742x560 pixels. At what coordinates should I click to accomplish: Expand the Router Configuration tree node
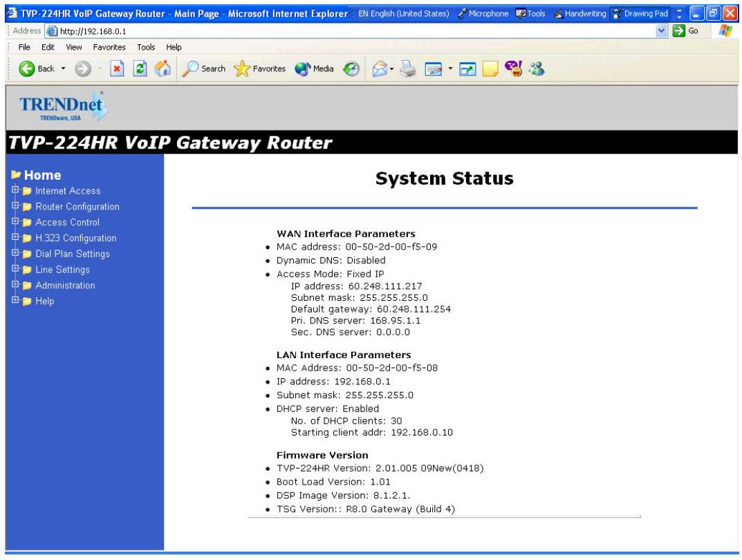coord(15,206)
